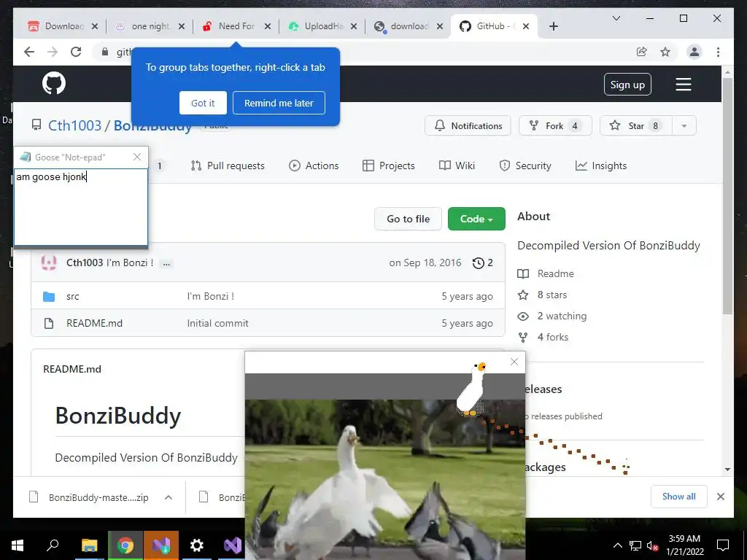Viewport: 747px width, 560px height.
Task: Click the src folder icon
Action: pyautogui.click(x=49, y=297)
